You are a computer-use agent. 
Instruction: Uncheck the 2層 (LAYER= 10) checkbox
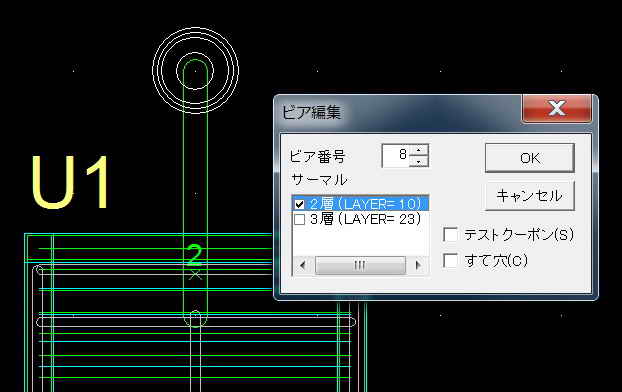299,204
